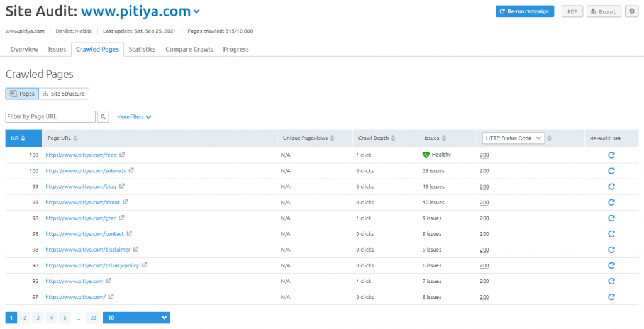Click '39 issues' in solo-ads row
The height and width of the screenshot is (329, 644).
(x=433, y=171)
